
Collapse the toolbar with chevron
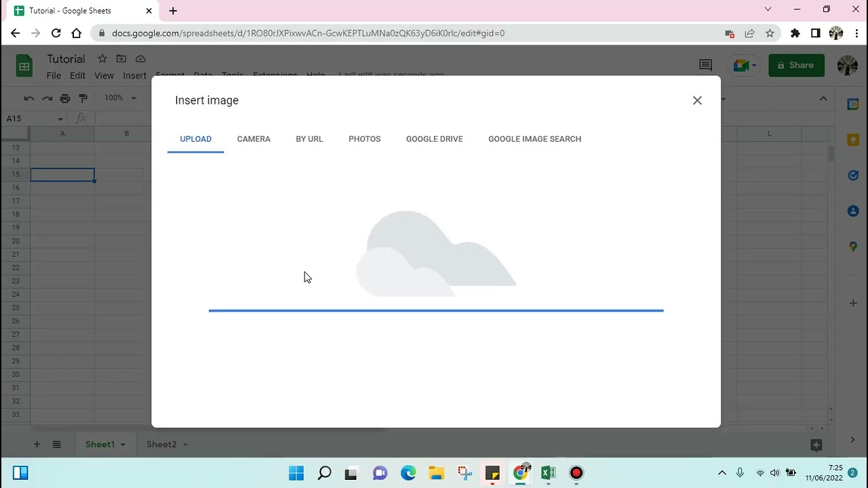pos(823,98)
